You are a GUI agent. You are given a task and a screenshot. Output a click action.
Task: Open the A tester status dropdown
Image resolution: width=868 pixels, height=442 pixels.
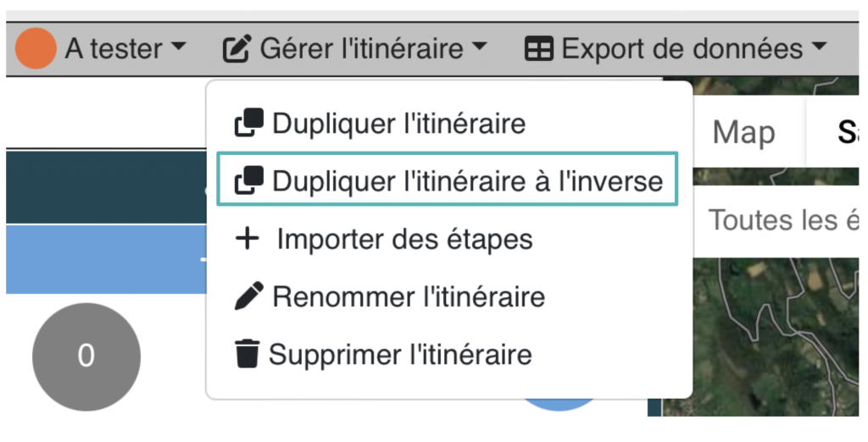point(101,48)
